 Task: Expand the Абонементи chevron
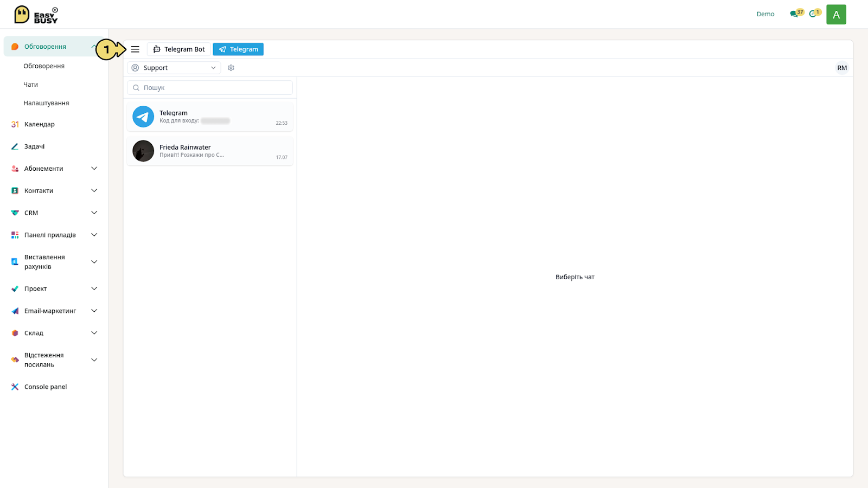pyautogui.click(x=94, y=169)
